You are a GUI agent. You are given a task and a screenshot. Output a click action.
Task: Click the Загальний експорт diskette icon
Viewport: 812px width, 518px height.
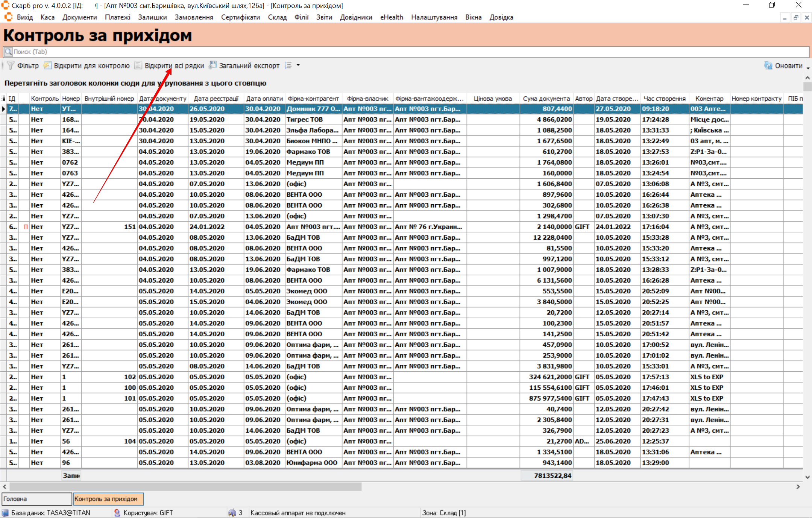(213, 65)
